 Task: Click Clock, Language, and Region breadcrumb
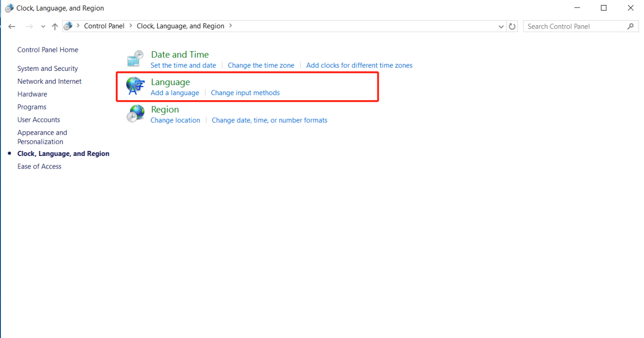[181, 26]
